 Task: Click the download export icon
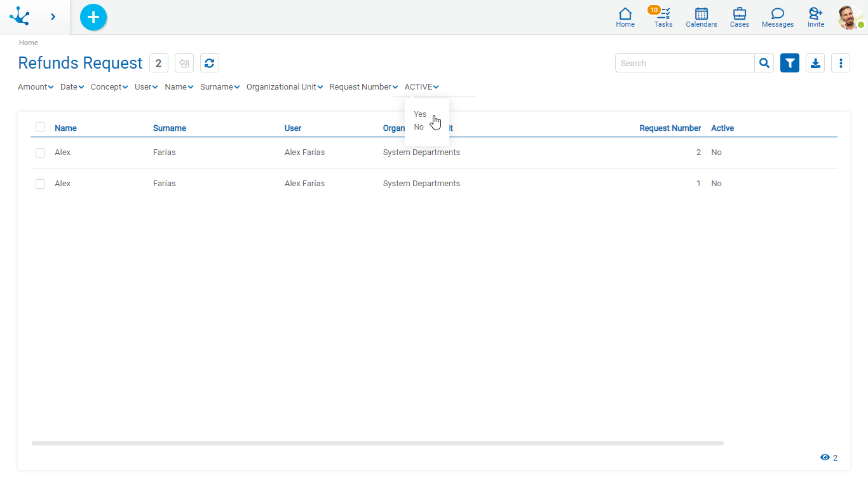(x=815, y=63)
